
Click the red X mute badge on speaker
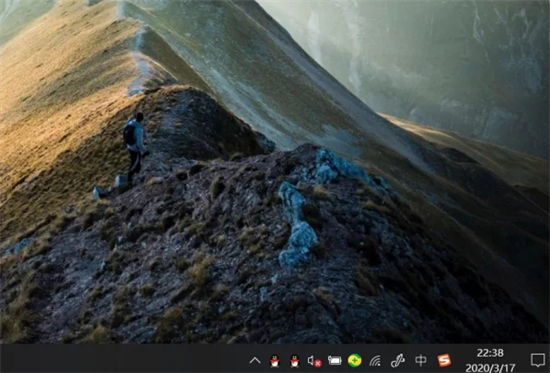(318, 364)
